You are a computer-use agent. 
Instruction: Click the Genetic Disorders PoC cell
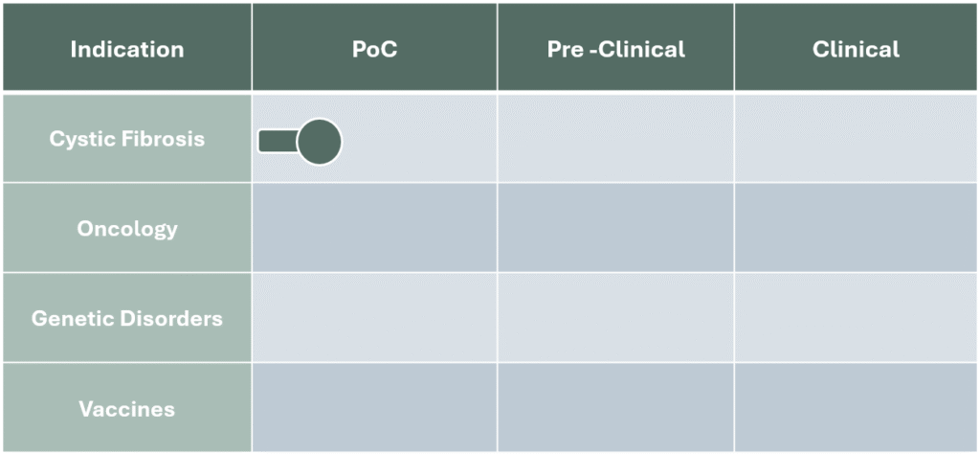(374, 318)
